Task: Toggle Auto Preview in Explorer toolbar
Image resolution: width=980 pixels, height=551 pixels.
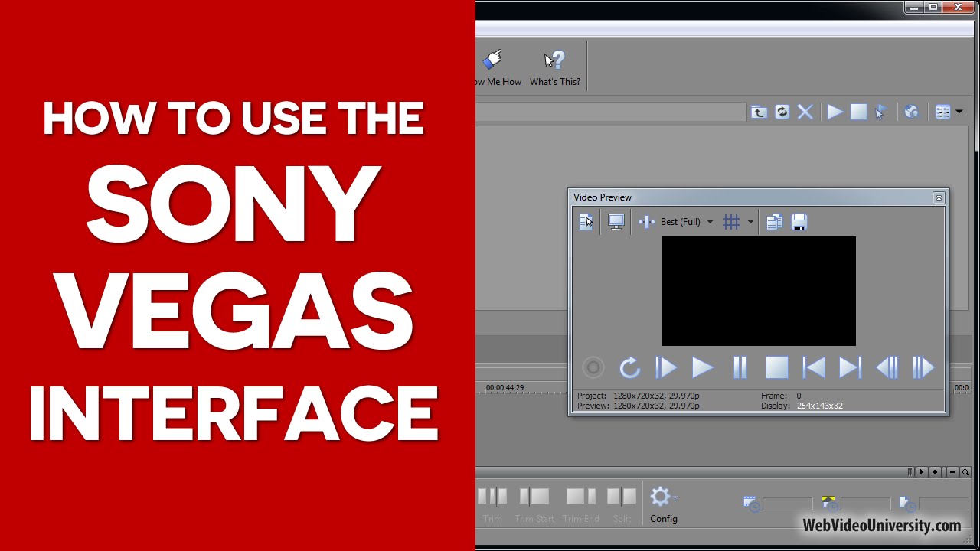Action: (880, 112)
